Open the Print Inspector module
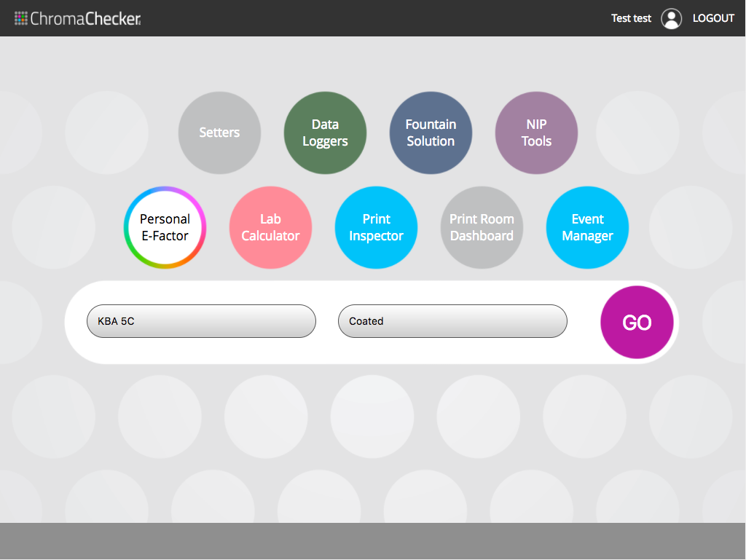746x560 pixels. 376,227
